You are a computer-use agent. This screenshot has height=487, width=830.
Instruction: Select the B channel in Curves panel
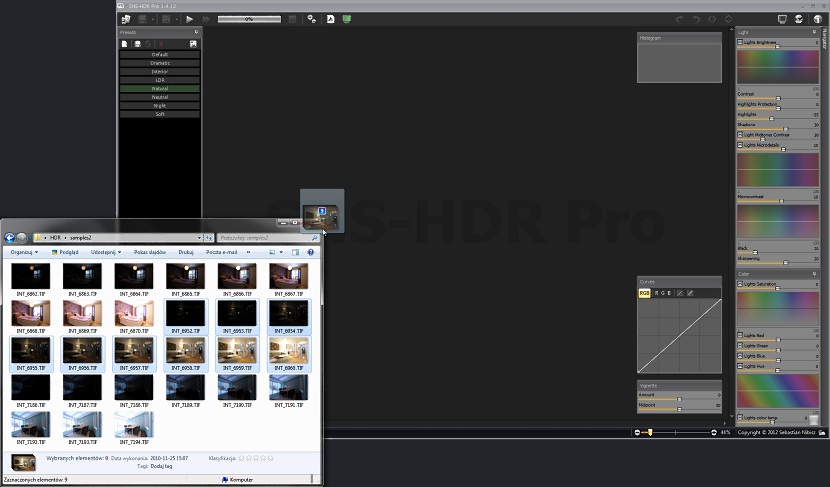click(x=669, y=293)
